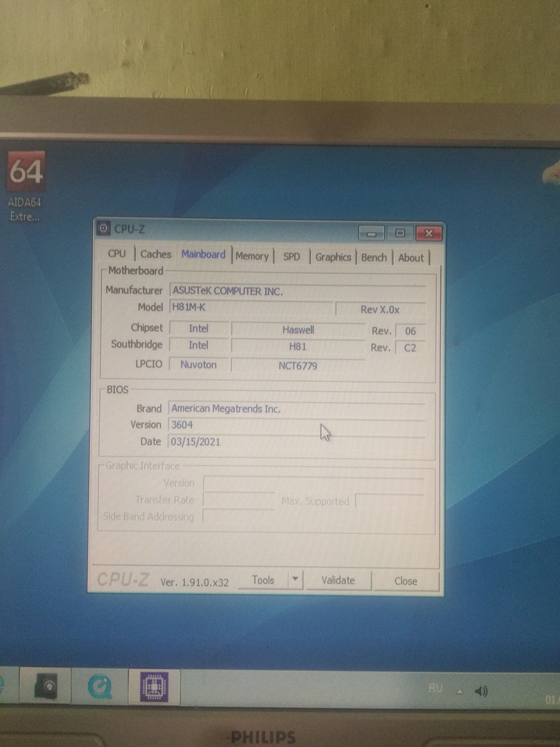The height and width of the screenshot is (747, 560).
Task: Click the H81M-K model field
Action: (x=251, y=307)
